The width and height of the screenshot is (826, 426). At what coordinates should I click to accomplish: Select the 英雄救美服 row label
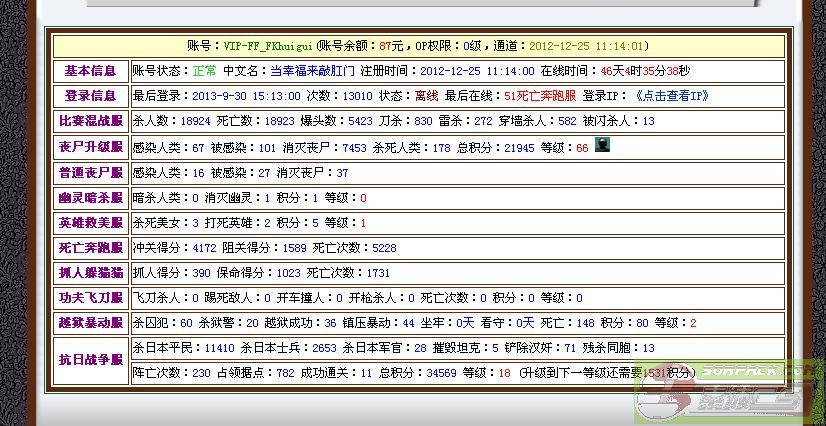(90, 223)
